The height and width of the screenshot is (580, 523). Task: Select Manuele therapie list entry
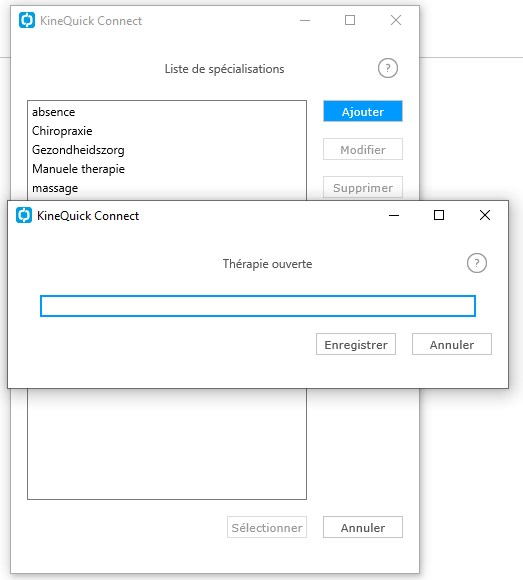[167, 169]
